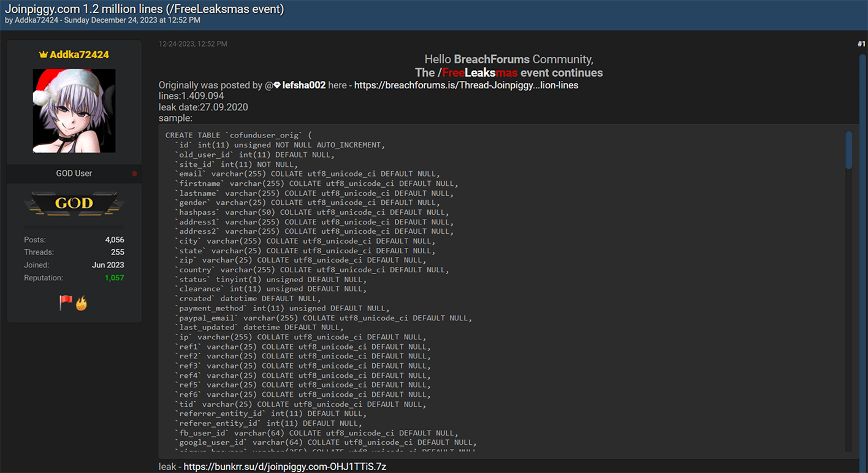Click Addka72424 in the thread byline
Viewport: 868px width, 473px height.
[36, 20]
